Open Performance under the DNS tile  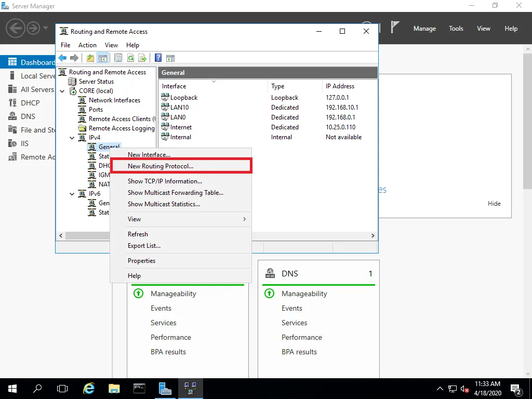coord(302,337)
